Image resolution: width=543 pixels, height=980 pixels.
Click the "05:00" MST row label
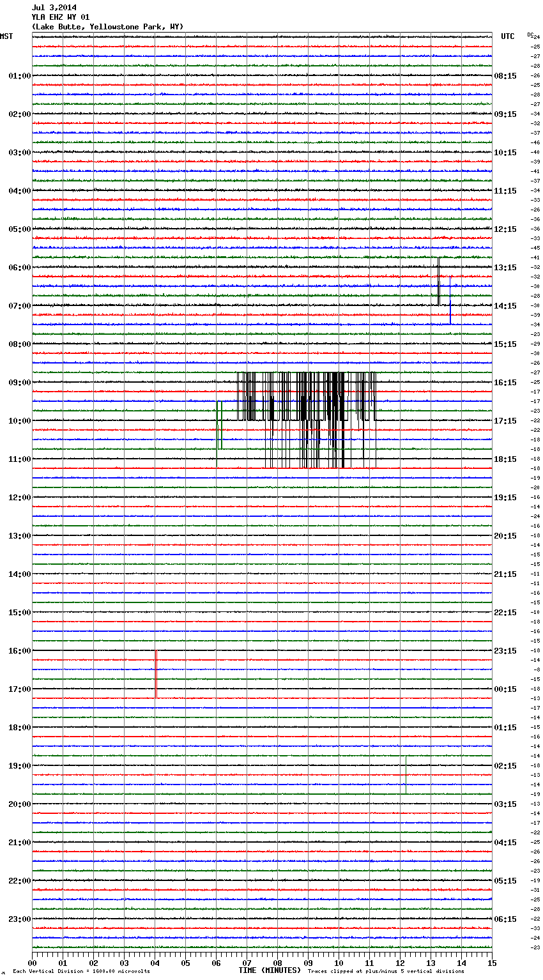(x=20, y=229)
